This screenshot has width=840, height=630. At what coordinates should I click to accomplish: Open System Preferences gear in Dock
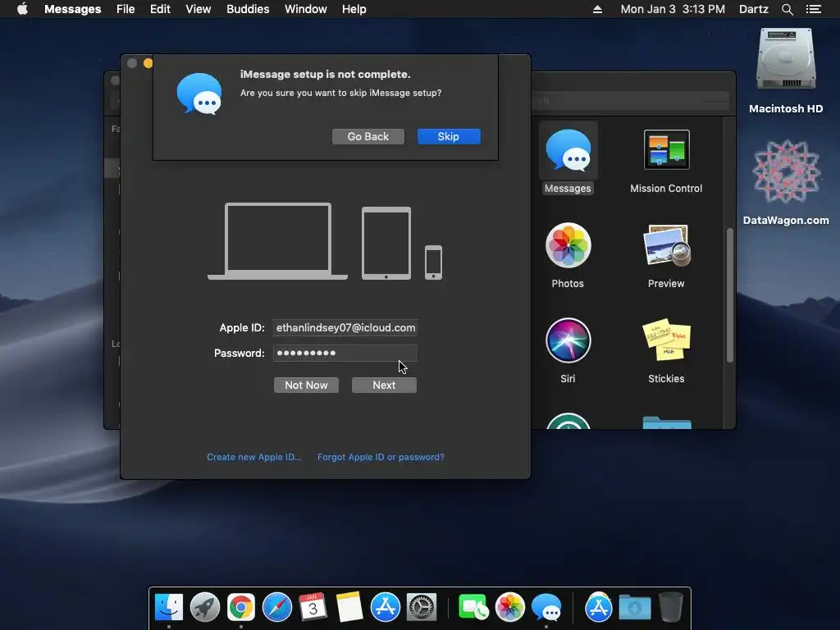(x=422, y=607)
